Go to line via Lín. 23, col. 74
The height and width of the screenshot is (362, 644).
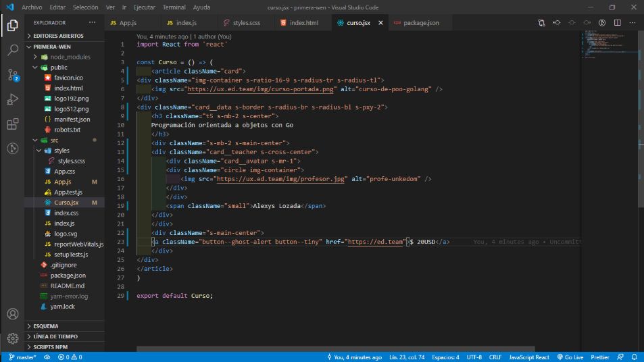click(x=407, y=357)
